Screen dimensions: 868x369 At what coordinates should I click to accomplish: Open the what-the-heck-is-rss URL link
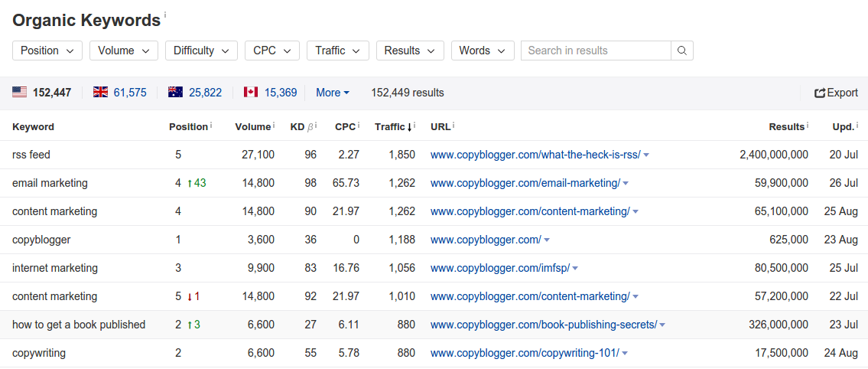(x=535, y=155)
